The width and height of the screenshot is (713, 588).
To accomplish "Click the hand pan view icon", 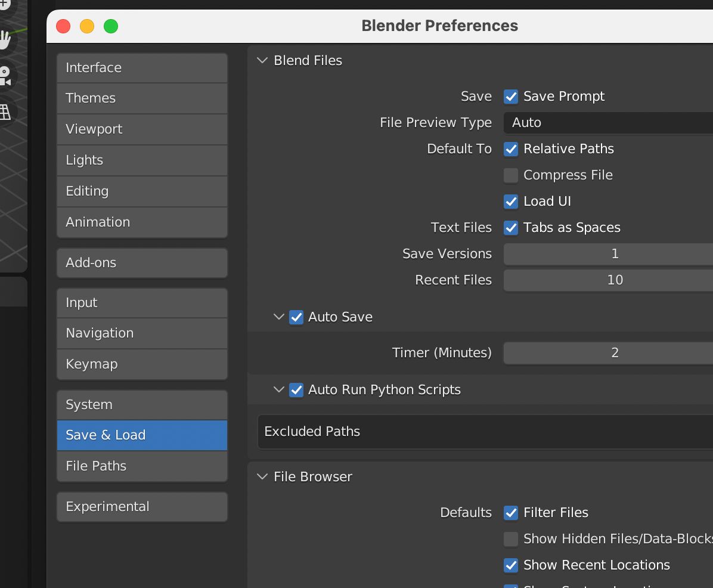I will tap(5, 40).
